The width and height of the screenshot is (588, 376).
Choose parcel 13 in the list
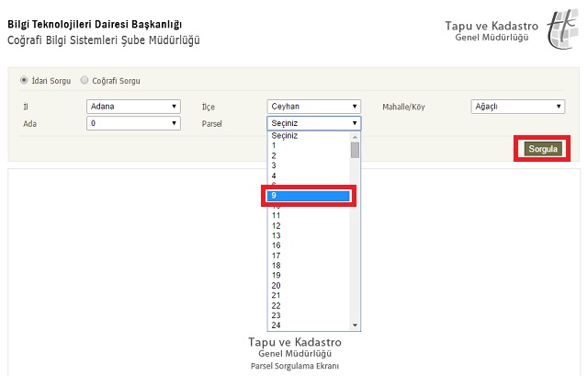309,235
